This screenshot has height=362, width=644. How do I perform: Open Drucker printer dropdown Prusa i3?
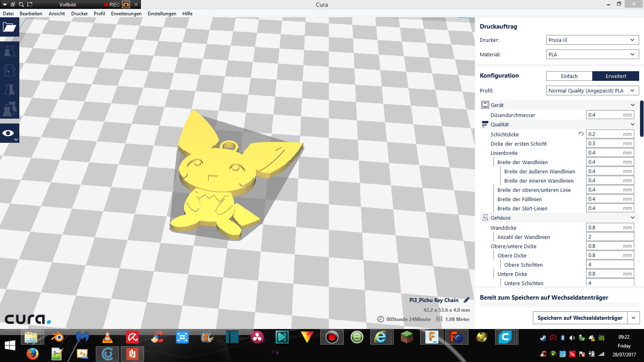coord(592,40)
